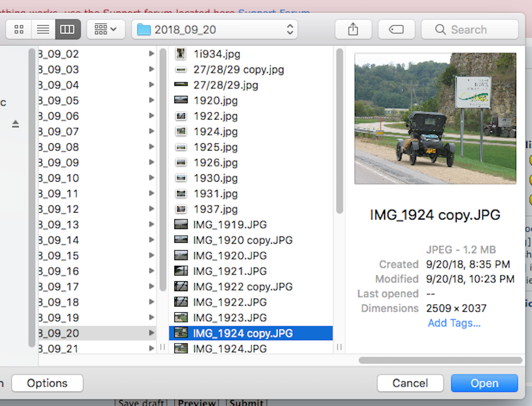
Task: Select the IMG_1922 copy.JPG file icon
Action: (x=181, y=287)
